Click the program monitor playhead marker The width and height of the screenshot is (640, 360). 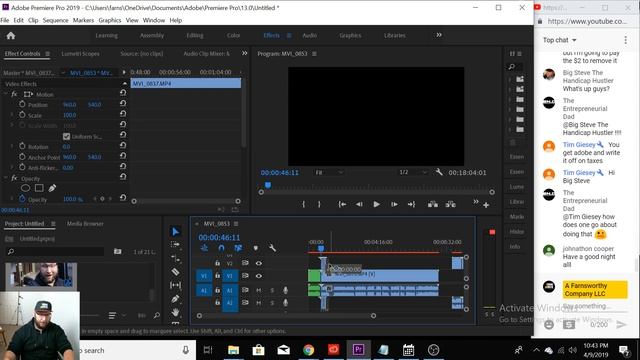[268, 185]
